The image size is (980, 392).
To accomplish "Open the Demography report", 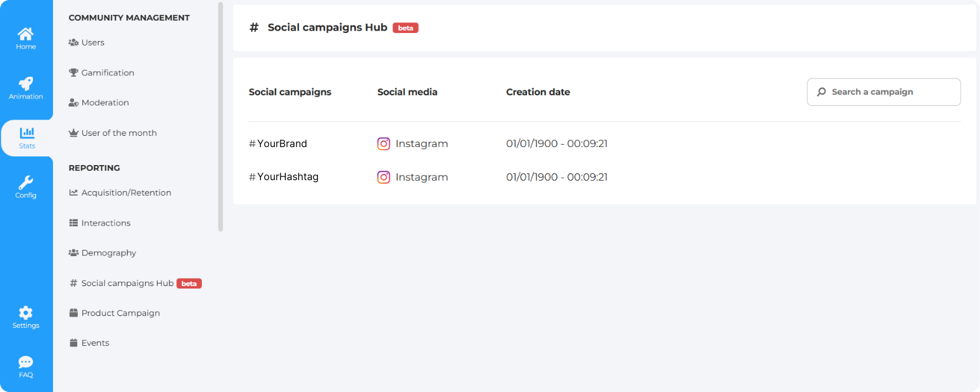I will click(x=108, y=253).
